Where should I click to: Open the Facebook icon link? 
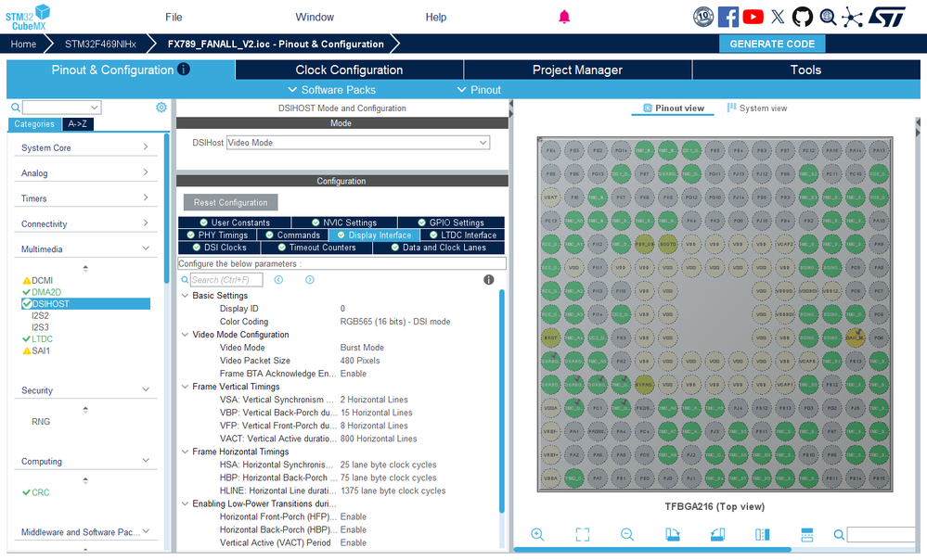pos(727,17)
